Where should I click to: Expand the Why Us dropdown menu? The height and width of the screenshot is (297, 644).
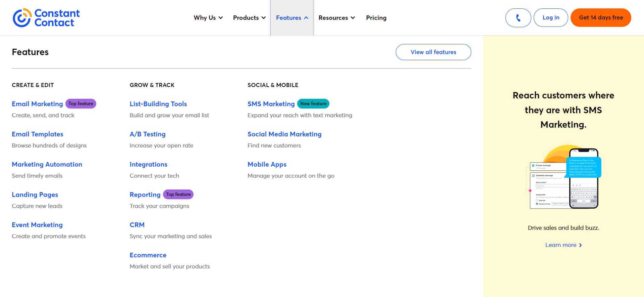tap(208, 18)
